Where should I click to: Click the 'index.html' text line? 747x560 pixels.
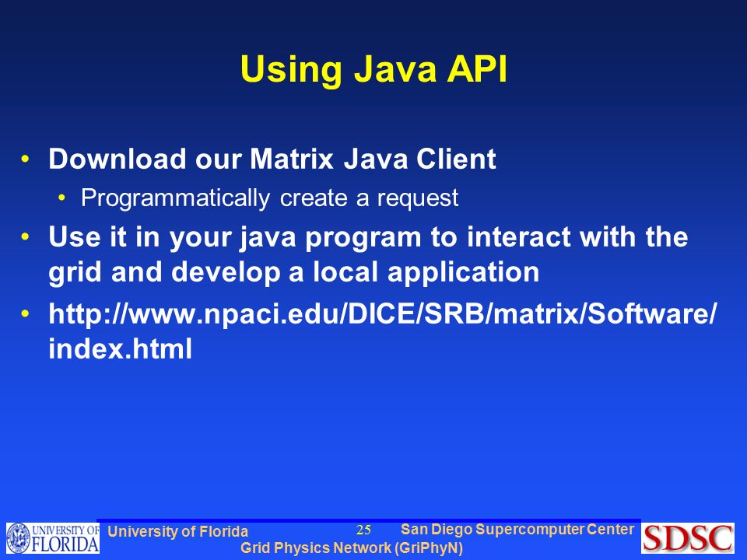tap(121, 348)
